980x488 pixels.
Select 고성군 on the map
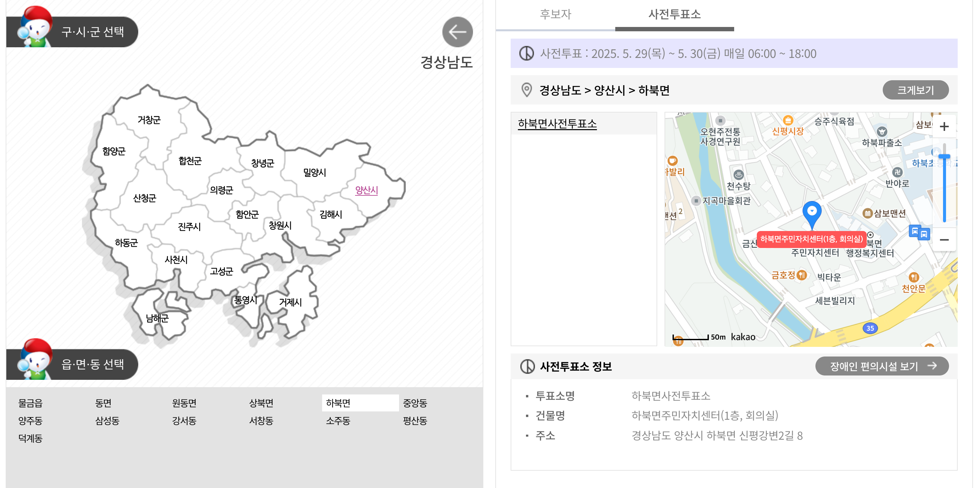[x=222, y=271]
